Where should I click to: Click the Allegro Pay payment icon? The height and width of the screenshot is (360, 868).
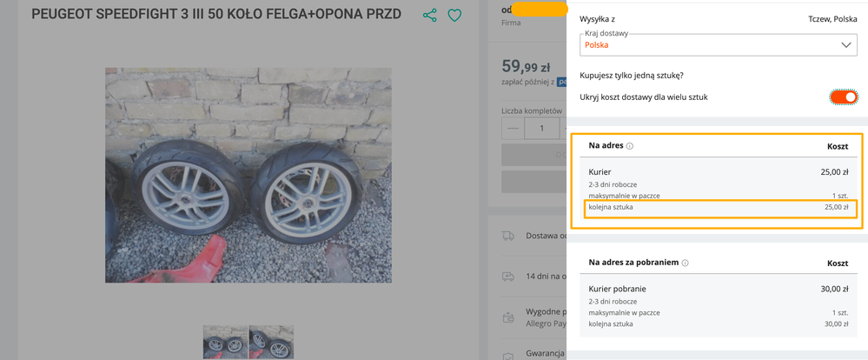click(507, 317)
